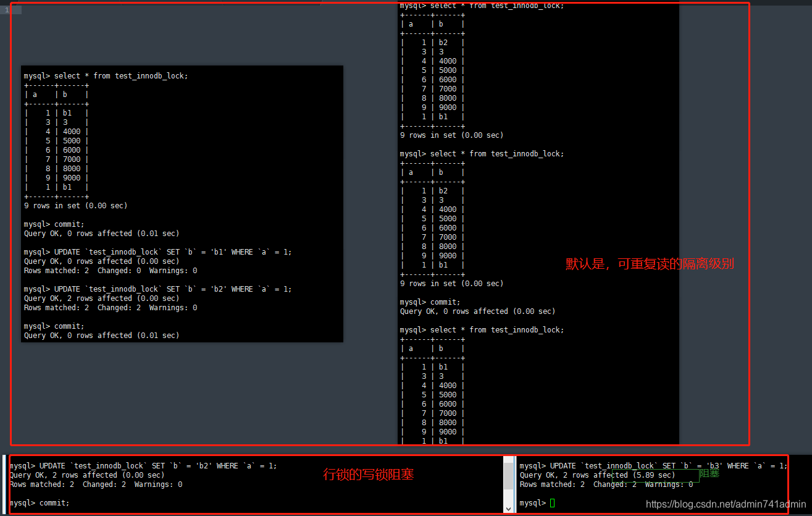812x516 pixels.
Task: Click "Query OK, 2 rows affected (5.89 sec)"
Action: pyautogui.click(x=597, y=475)
